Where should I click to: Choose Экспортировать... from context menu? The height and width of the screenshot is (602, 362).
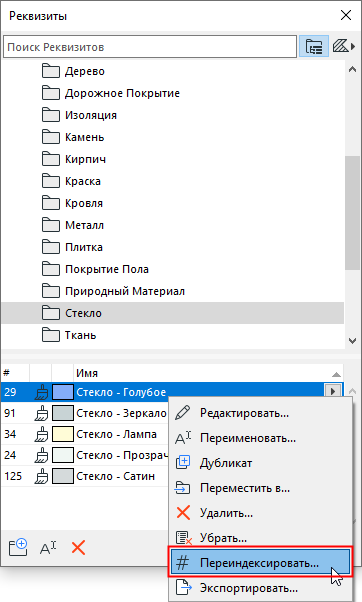point(261,588)
